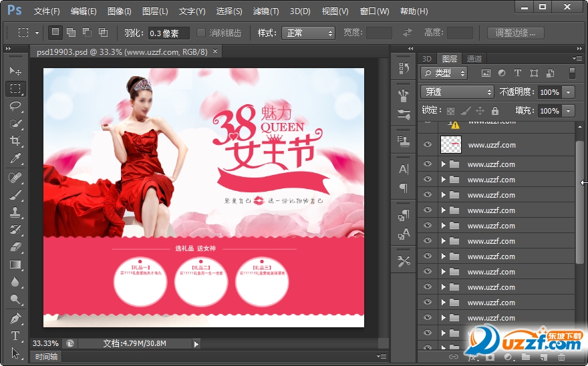588x366 pixels.
Task: Select the Lasso tool
Action: tap(15, 106)
